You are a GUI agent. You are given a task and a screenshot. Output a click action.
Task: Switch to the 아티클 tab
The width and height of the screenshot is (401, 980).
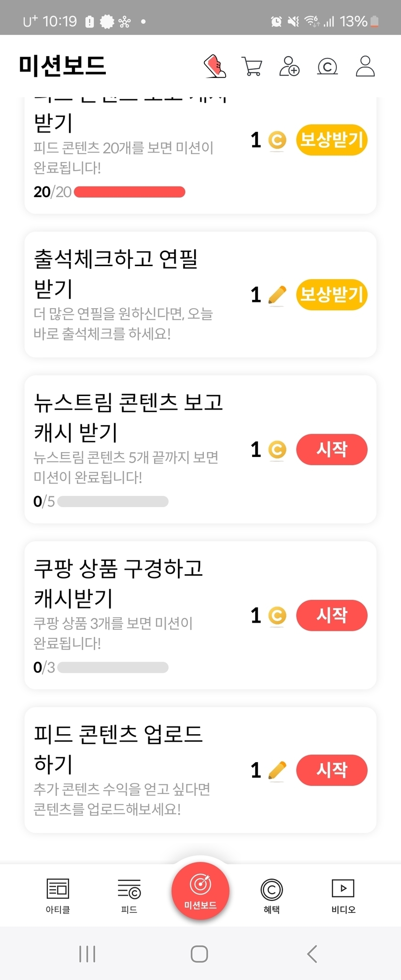[x=58, y=895]
